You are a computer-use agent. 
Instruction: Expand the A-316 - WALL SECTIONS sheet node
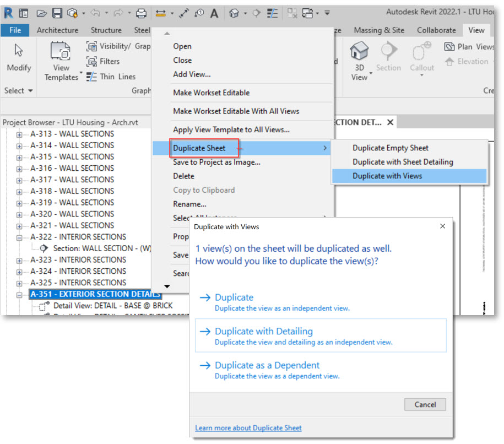coord(19,169)
